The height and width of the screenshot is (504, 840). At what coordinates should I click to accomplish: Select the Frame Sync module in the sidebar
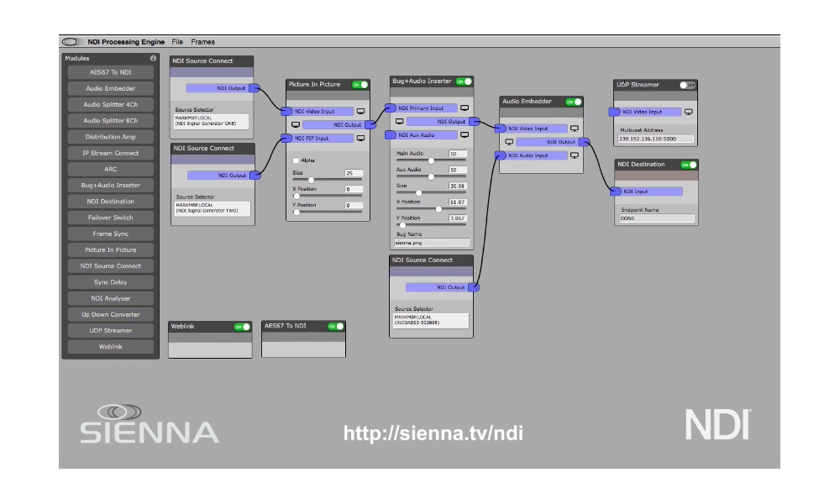109,234
